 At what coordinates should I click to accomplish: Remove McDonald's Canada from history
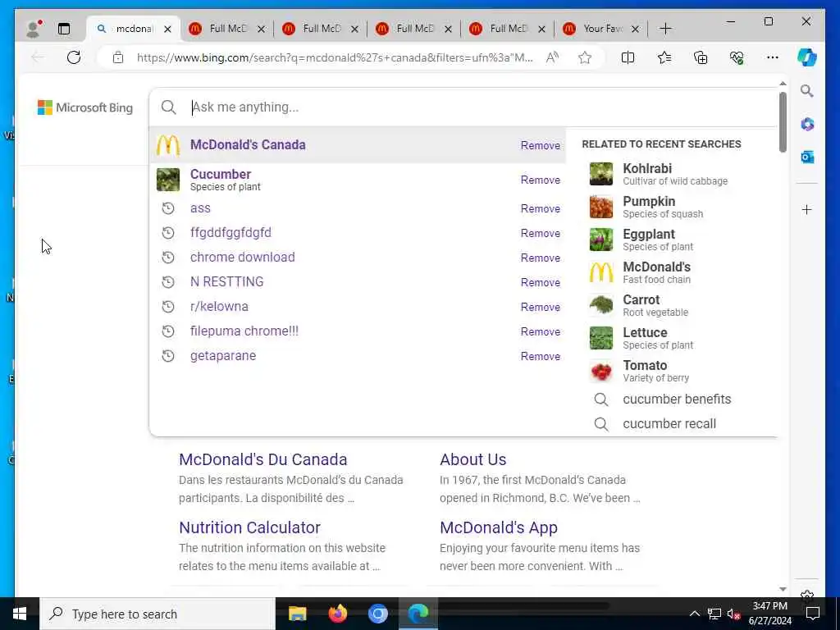pos(540,146)
